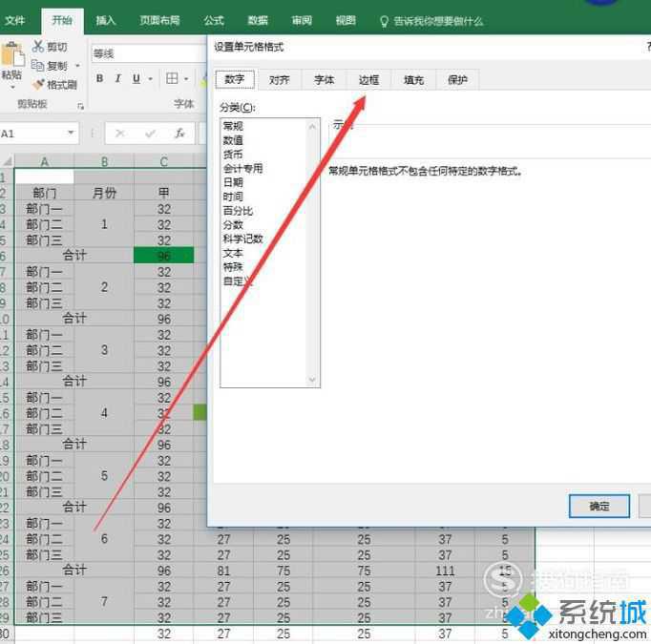Click the category list scroll-up arrow
The width and height of the screenshot is (651, 644).
(312, 126)
